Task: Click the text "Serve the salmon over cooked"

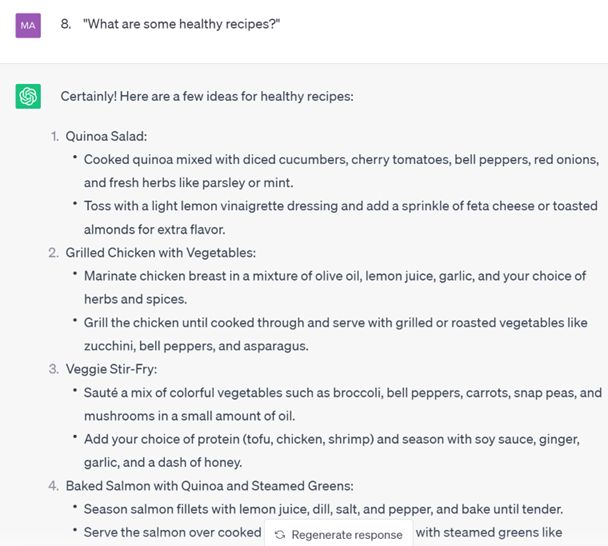Action: pyautogui.click(x=173, y=533)
